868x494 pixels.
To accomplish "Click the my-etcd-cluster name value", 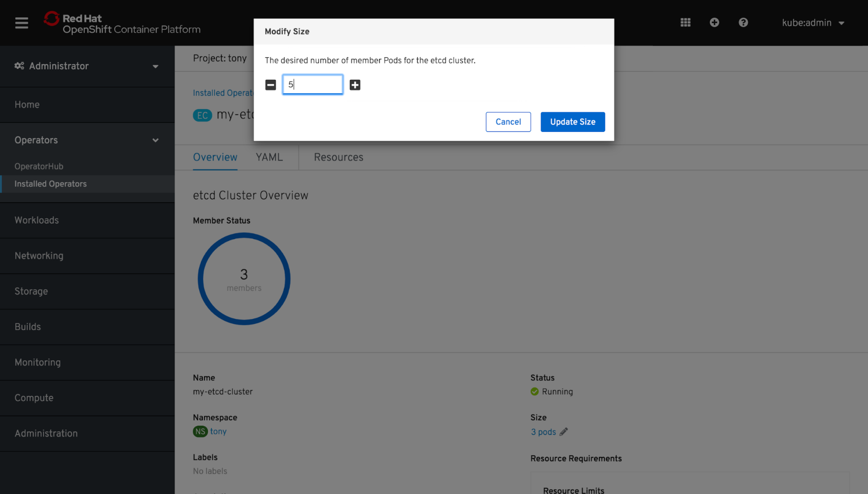I will coord(223,392).
